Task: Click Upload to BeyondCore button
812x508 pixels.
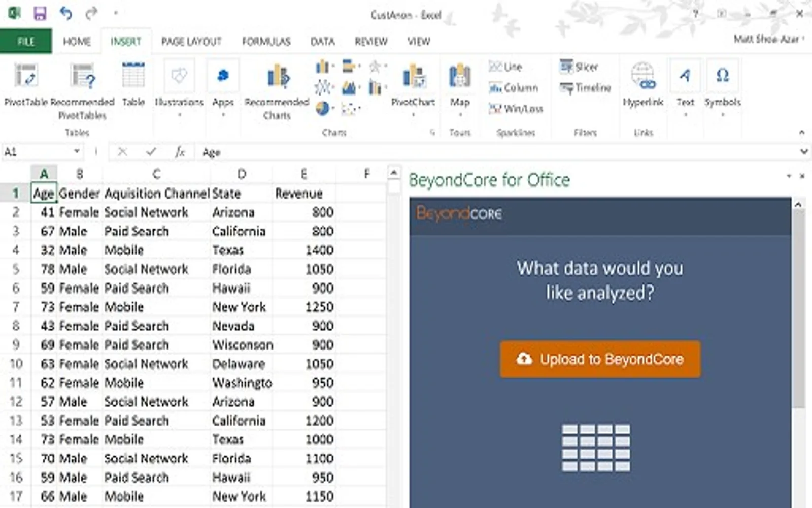Action: tap(600, 359)
